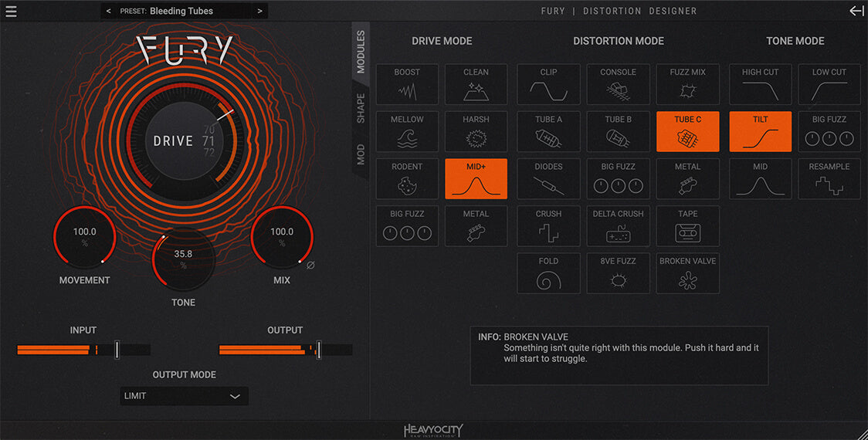This screenshot has width=868, height=440.
Task: Open the Output Mode Limit dropdown
Action: pos(184,396)
